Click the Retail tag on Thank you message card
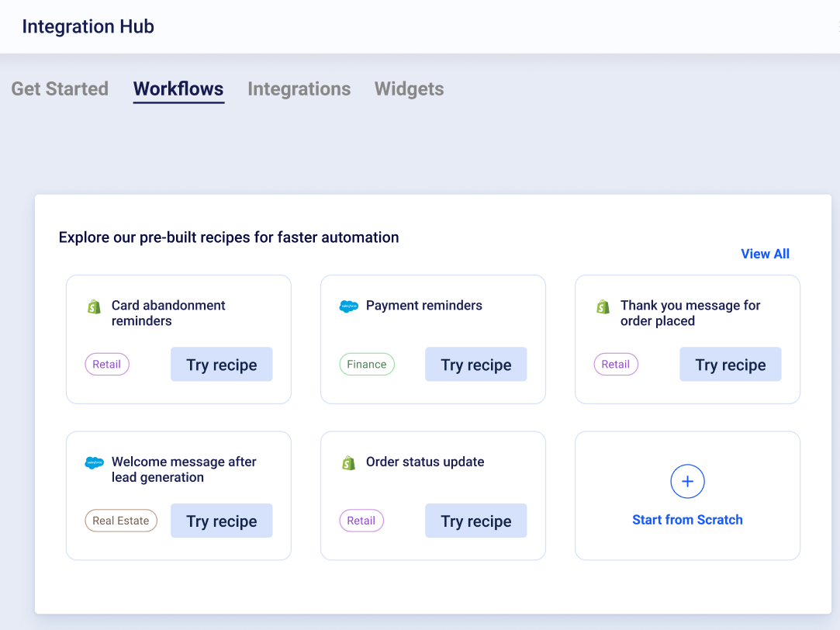The width and height of the screenshot is (840, 630). pyautogui.click(x=616, y=365)
